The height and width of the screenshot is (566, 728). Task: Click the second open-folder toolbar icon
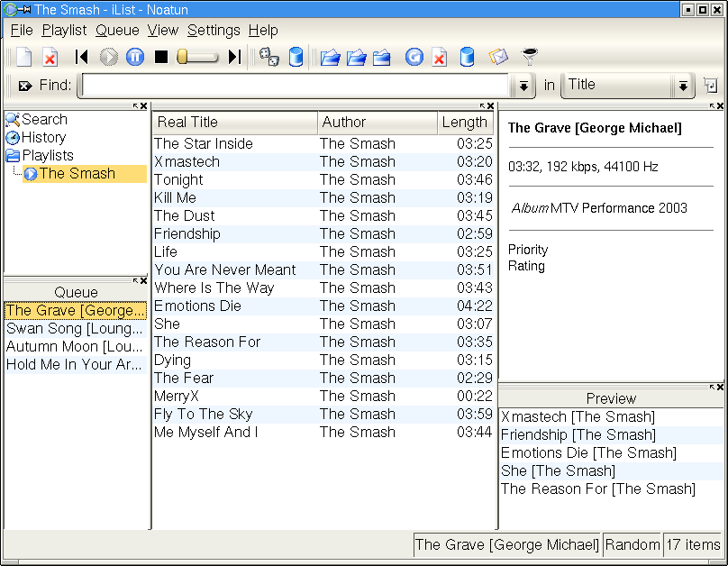click(x=356, y=58)
